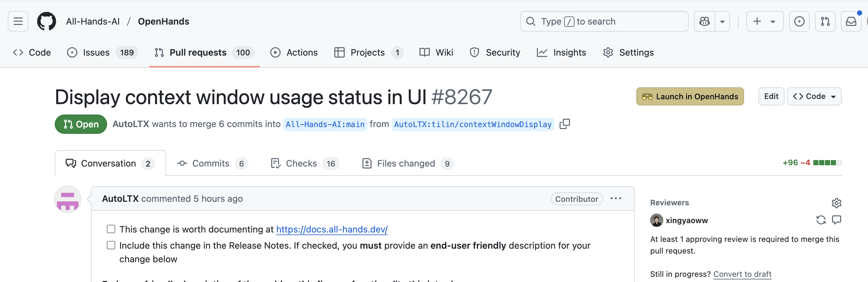Image resolution: width=868 pixels, height=282 pixels.
Task: Check 'Include this change in Release Notes' box
Action: pos(111,245)
